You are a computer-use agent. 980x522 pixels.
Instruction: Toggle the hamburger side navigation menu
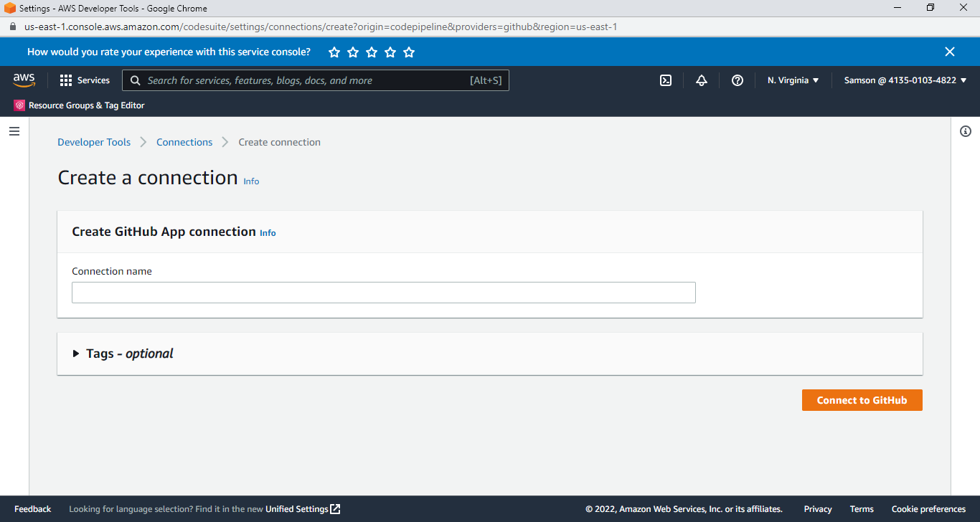pos(14,131)
